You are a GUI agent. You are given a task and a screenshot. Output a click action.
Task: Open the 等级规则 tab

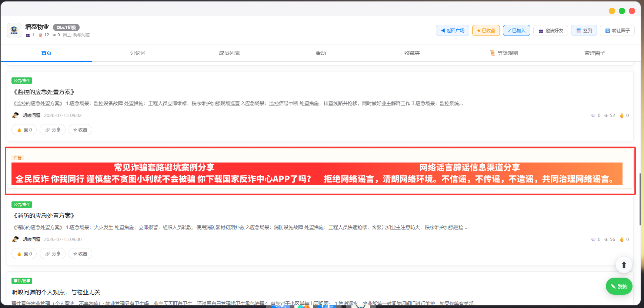pyautogui.click(x=504, y=53)
